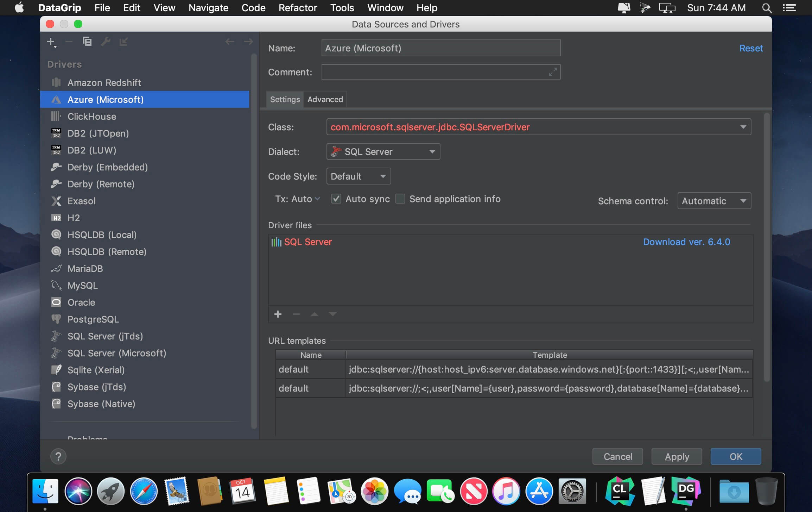Open Calendar from the Dock
812x512 pixels.
242,491
